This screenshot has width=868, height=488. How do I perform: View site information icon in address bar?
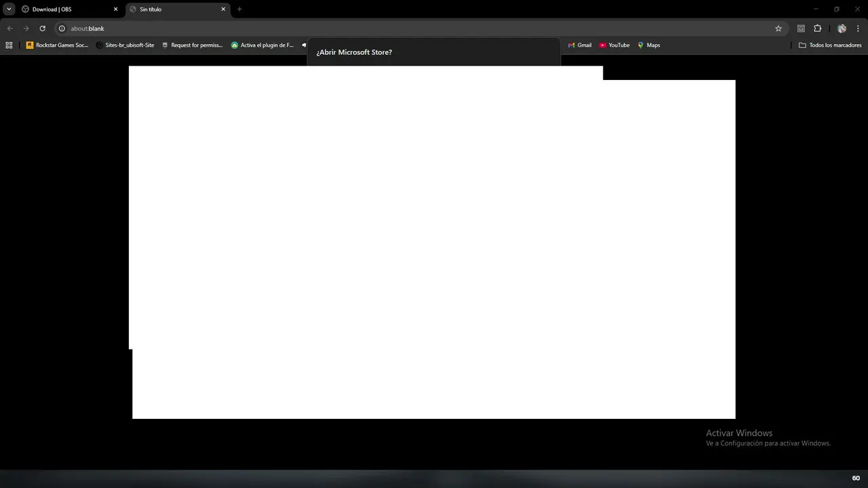(62, 28)
